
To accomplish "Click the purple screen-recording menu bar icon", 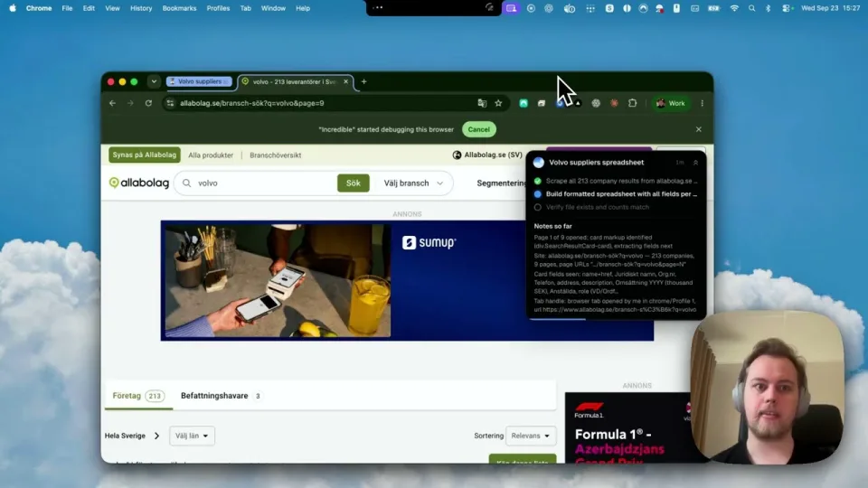I will pos(511,8).
